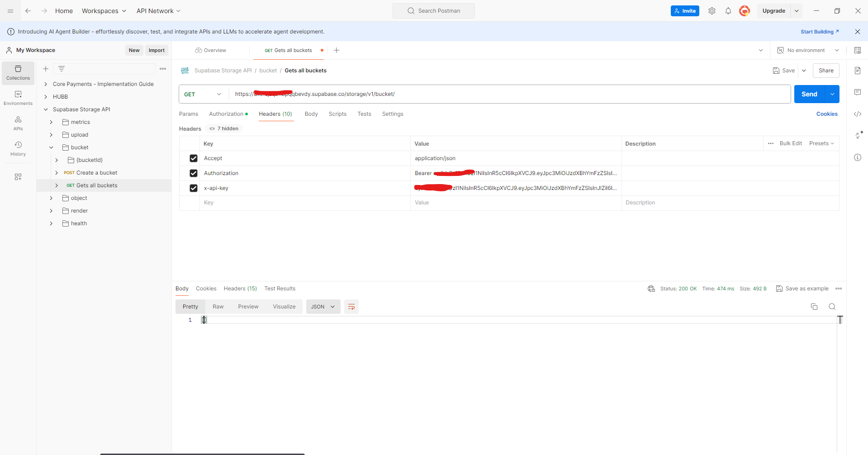Open the HTTP method GET dropdown
The width and height of the screenshot is (868, 455).
[203, 94]
